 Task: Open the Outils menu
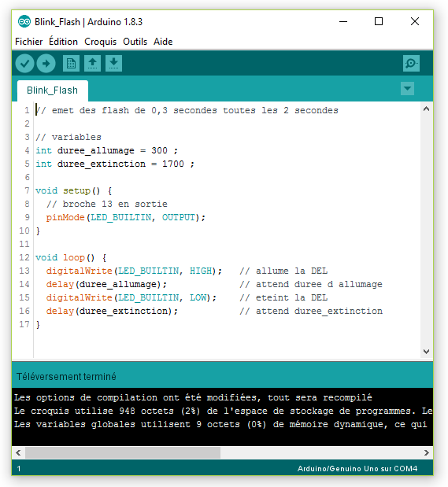(x=135, y=42)
